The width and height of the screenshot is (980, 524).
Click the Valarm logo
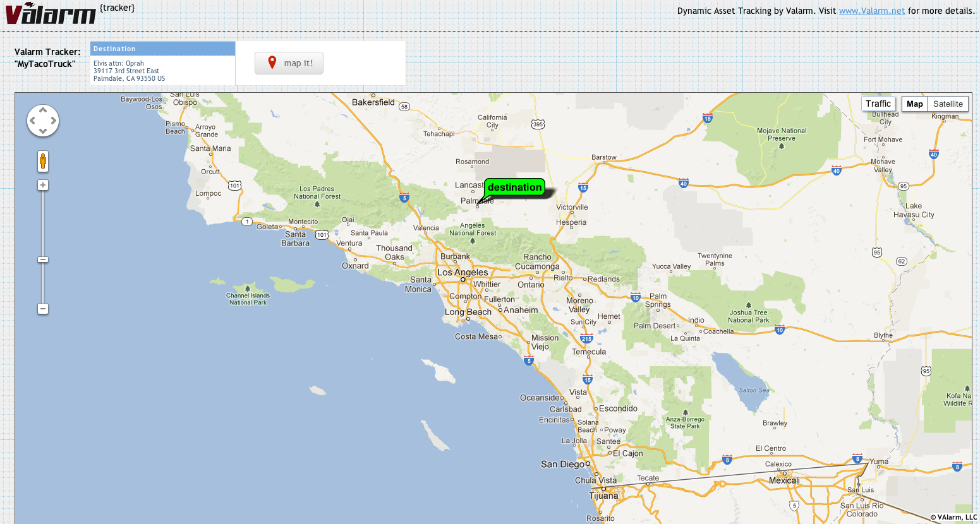click(51, 13)
